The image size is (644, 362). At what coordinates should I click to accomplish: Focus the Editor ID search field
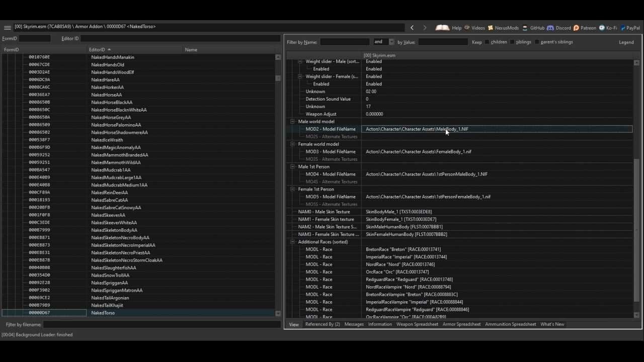click(x=180, y=38)
